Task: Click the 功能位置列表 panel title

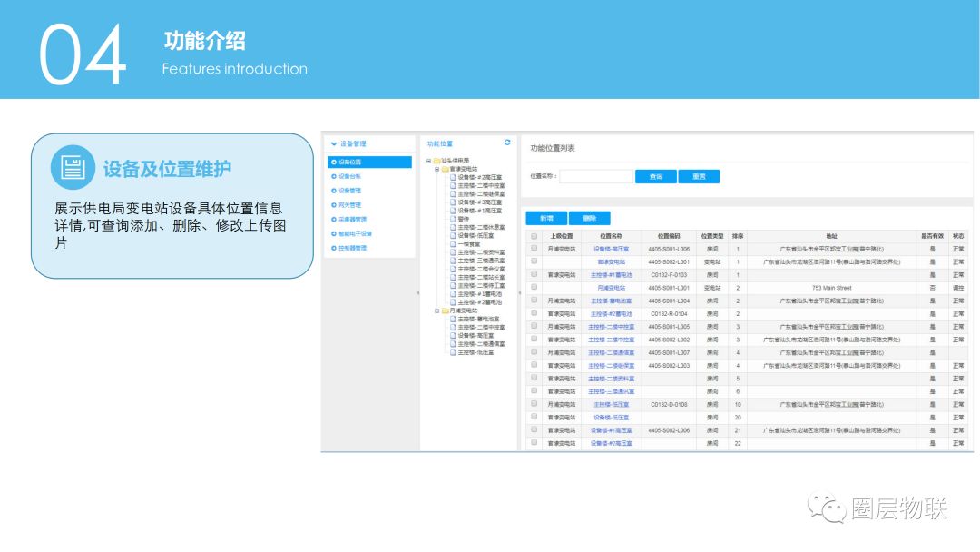Action: tap(553, 148)
